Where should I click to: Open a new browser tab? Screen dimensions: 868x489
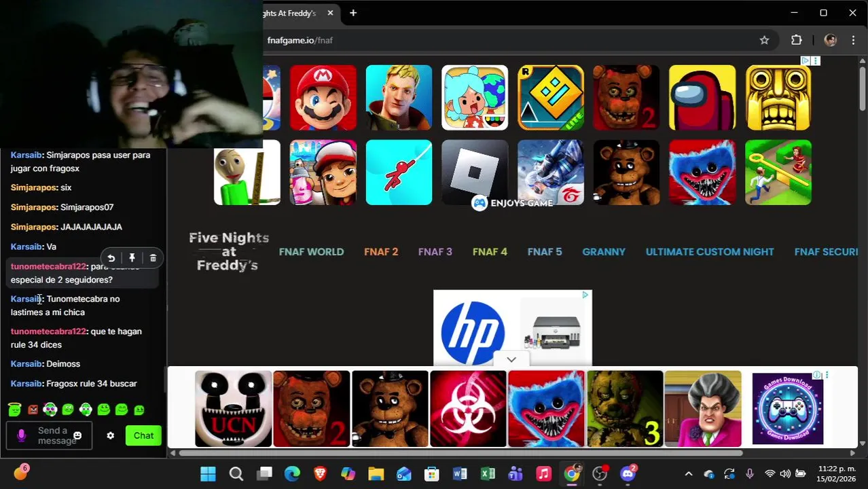click(x=353, y=13)
